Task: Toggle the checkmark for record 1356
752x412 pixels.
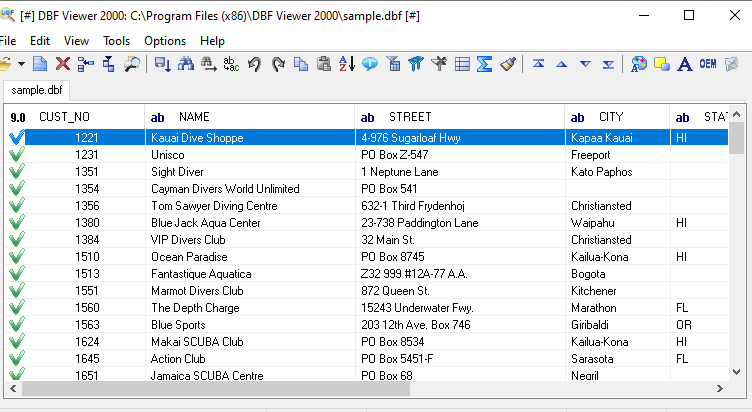Action: pyautogui.click(x=16, y=206)
